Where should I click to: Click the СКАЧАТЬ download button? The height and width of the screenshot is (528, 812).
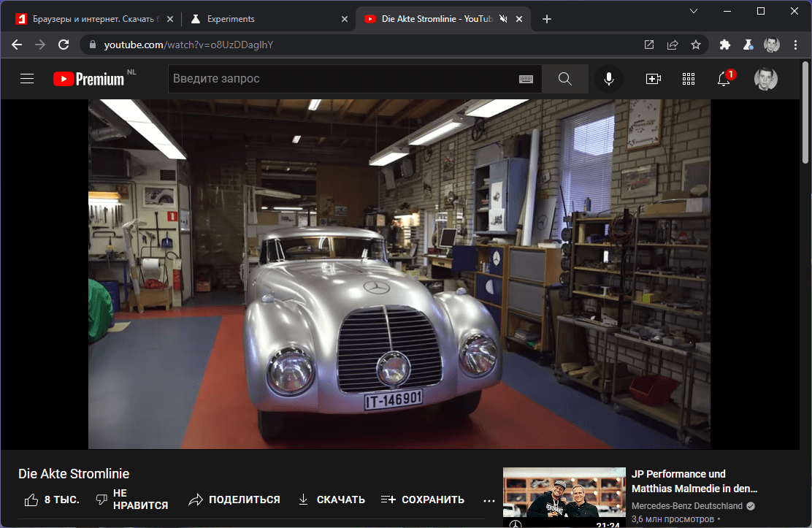pos(332,500)
